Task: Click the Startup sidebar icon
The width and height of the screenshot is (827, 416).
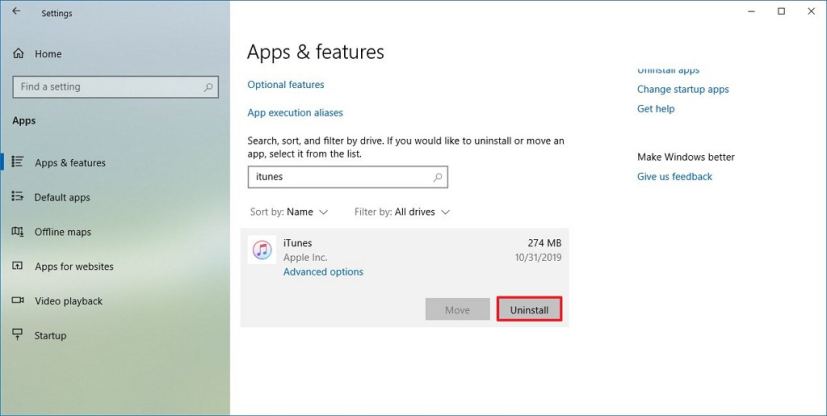Action: point(17,334)
